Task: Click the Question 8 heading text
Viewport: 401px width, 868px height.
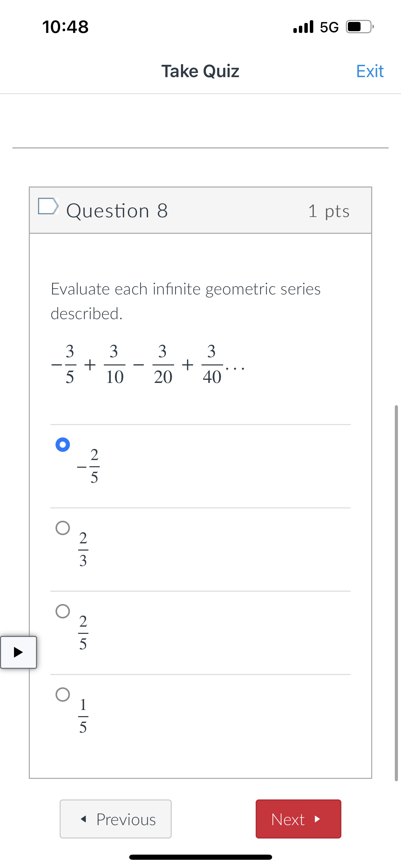Action: pos(117,210)
